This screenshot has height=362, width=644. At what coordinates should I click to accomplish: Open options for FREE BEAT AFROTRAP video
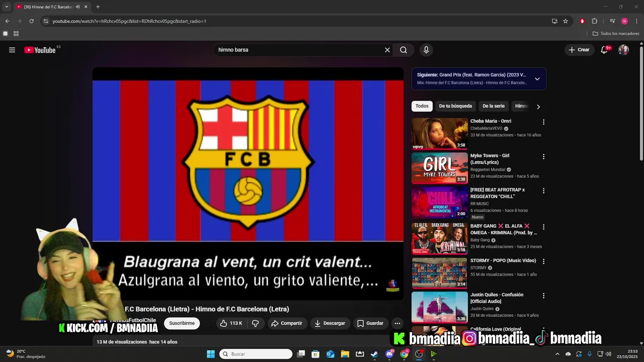(x=543, y=191)
